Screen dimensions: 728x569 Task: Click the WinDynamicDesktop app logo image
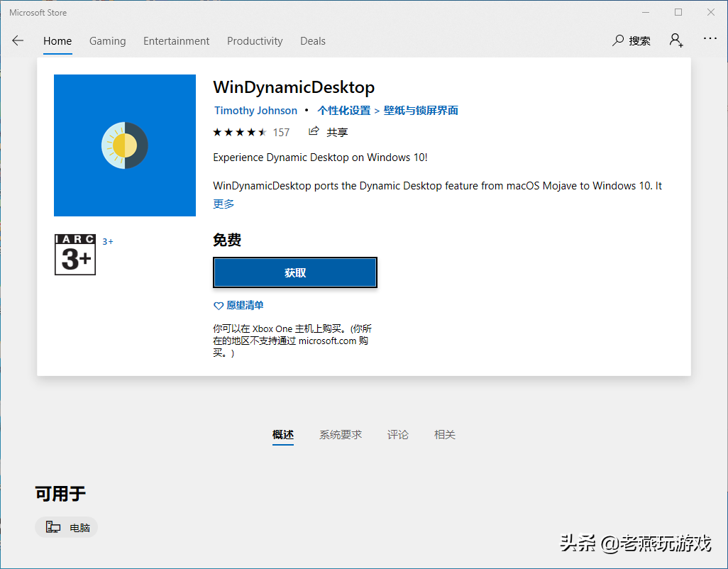(x=125, y=145)
